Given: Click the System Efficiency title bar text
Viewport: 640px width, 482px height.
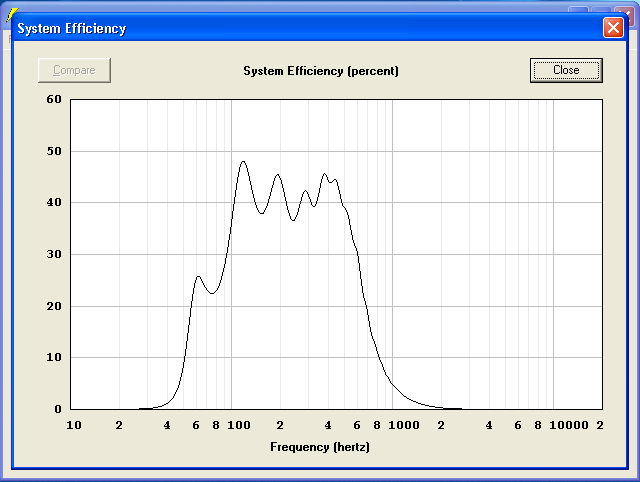Looking at the screenshot, I should click(x=72, y=29).
